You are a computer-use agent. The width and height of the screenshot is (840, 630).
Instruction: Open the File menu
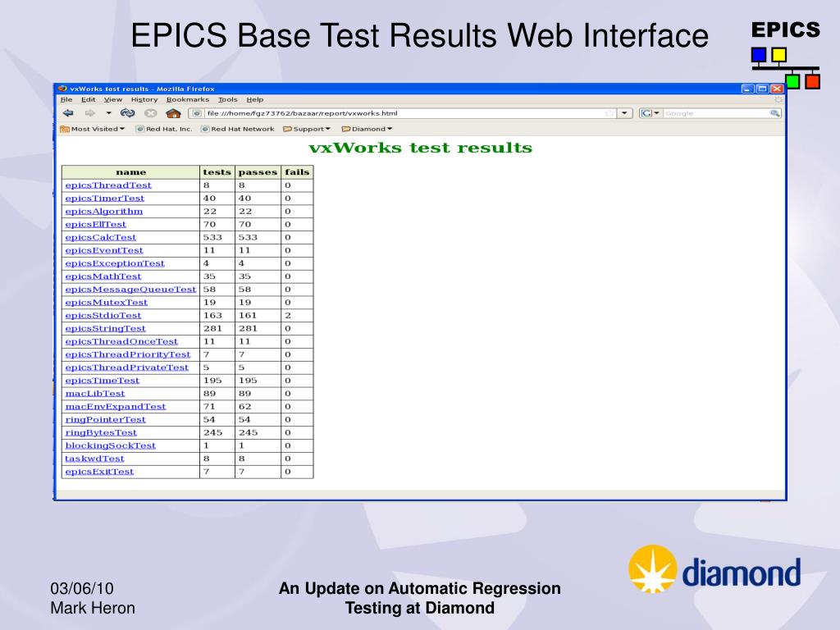[x=66, y=99]
